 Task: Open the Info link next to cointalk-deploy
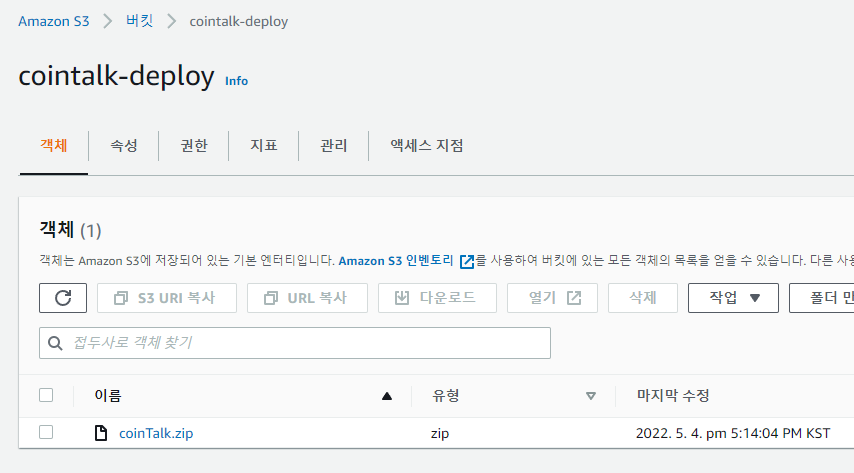pyautogui.click(x=236, y=81)
